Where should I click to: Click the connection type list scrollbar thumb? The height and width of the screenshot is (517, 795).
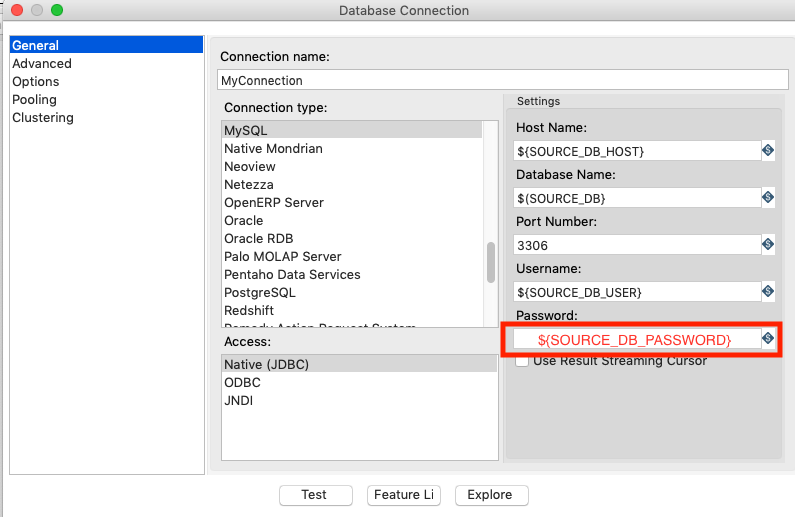[491, 263]
